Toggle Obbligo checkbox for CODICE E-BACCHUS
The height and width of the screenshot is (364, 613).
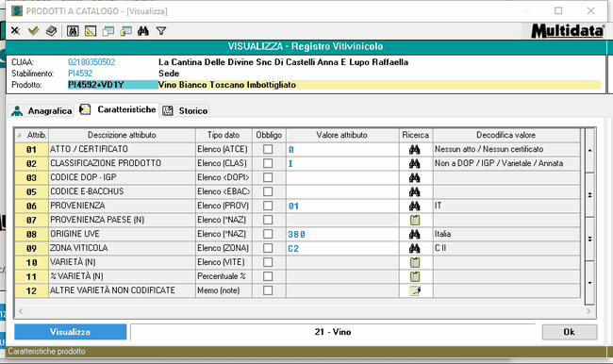[x=268, y=191]
